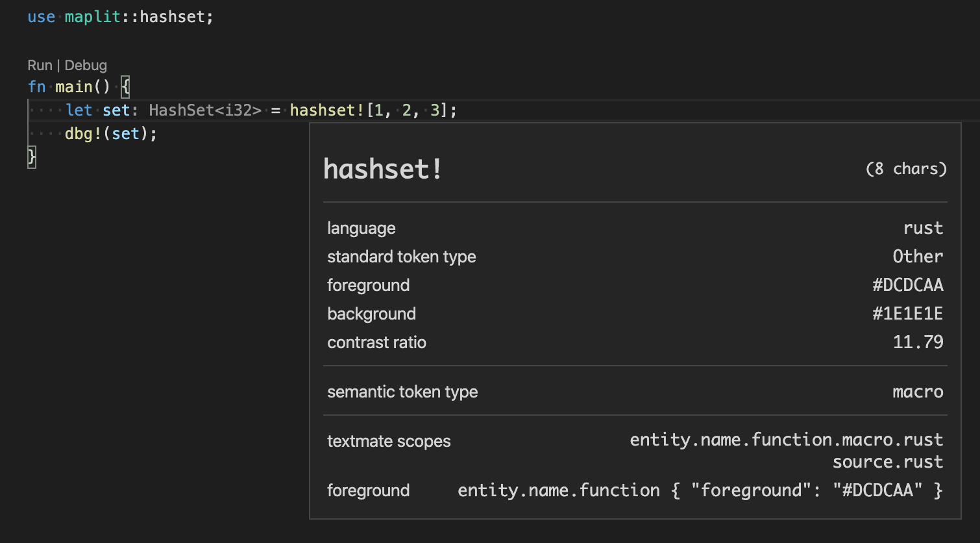This screenshot has width=980, height=543.
Task: Click the semantic token type value 'macro'
Action: pyautogui.click(x=918, y=392)
